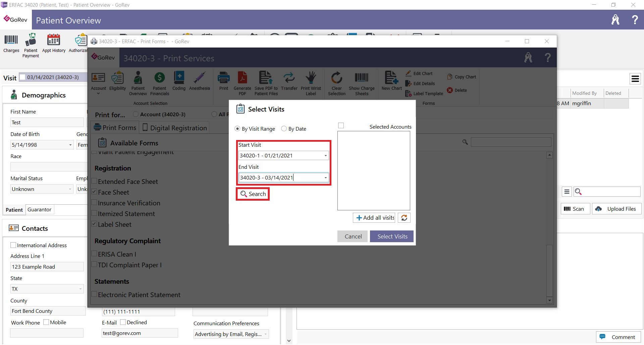Click the Scan button
644x345 pixels.
[x=575, y=209]
